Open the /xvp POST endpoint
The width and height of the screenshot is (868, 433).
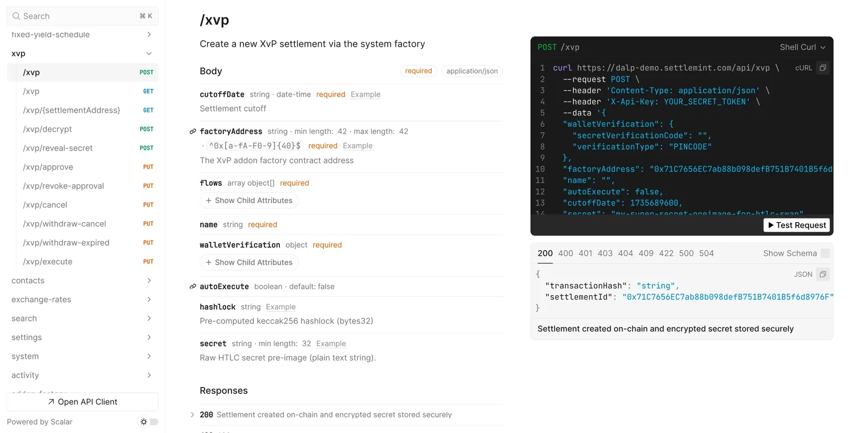pos(82,72)
